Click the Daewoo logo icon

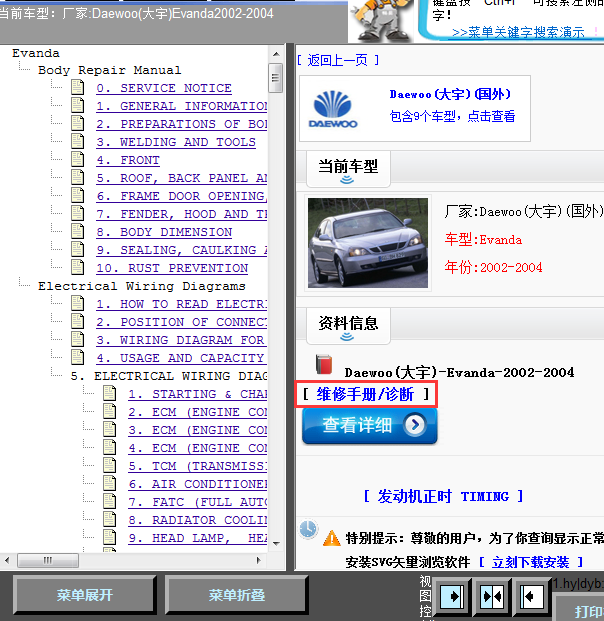click(x=333, y=109)
